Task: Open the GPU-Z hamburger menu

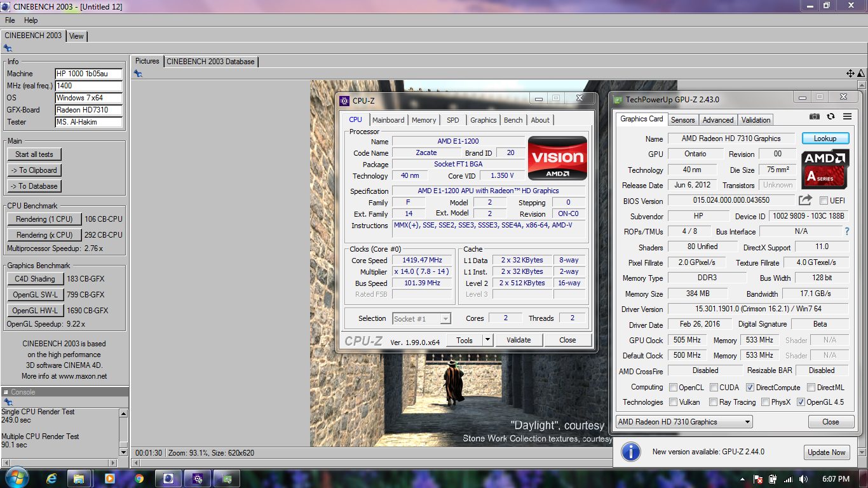Action: [847, 116]
